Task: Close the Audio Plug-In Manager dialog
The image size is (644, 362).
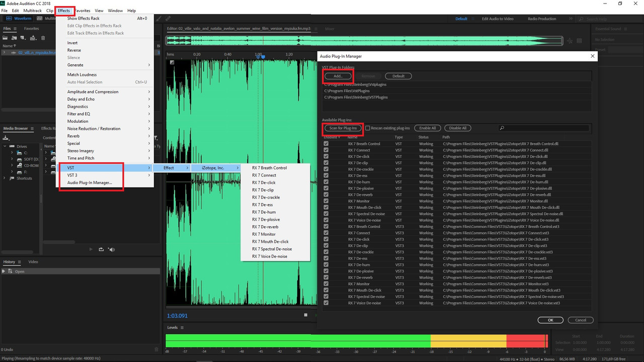Action: [592, 56]
